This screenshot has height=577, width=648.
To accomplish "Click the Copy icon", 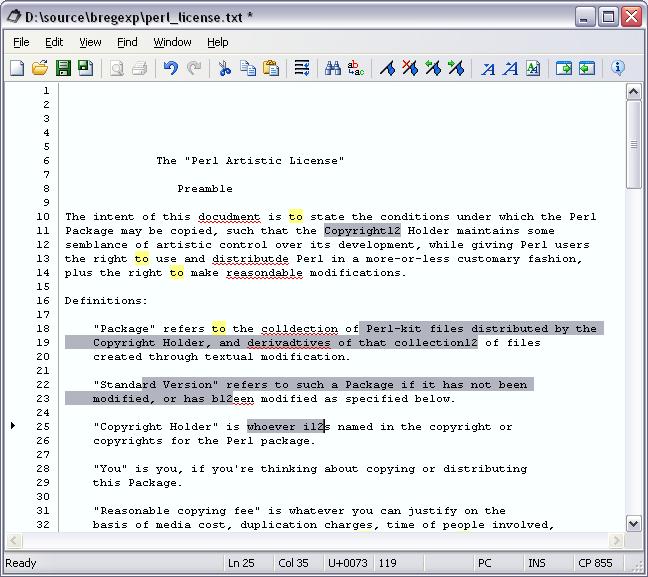I will tap(248, 68).
